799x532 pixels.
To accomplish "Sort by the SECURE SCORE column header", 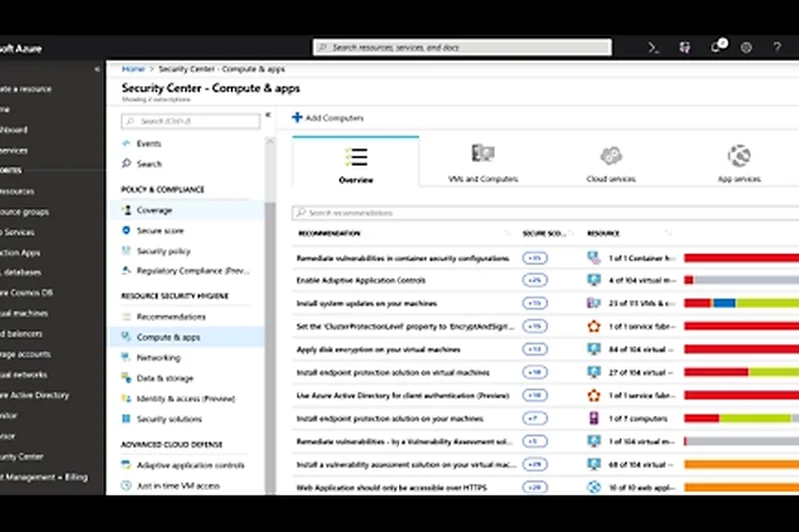I will coord(544,234).
